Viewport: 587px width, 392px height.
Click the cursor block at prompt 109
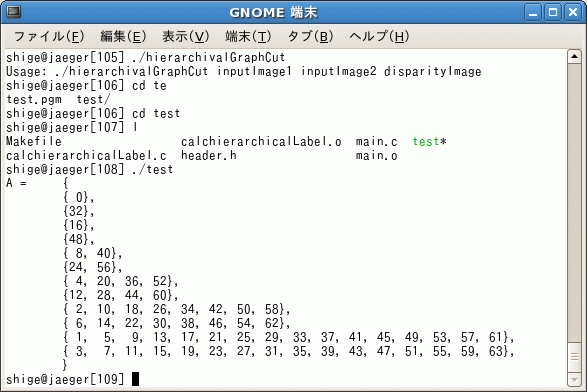pyautogui.click(x=136, y=379)
